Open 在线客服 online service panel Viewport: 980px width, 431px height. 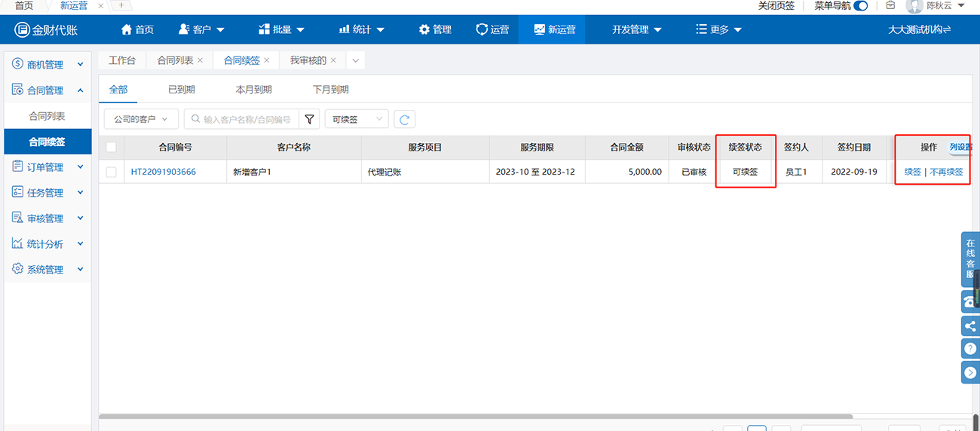(x=970, y=258)
